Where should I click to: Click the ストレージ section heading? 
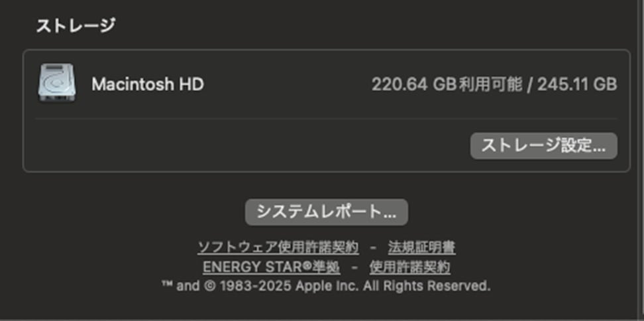coord(76,26)
